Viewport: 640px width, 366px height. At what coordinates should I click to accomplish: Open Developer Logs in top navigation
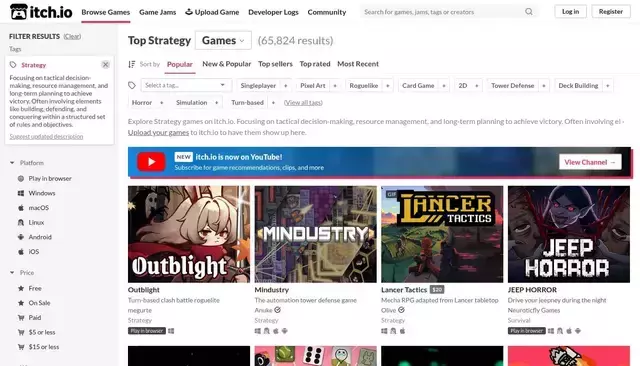pyautogui.click(x=273, y=12)
